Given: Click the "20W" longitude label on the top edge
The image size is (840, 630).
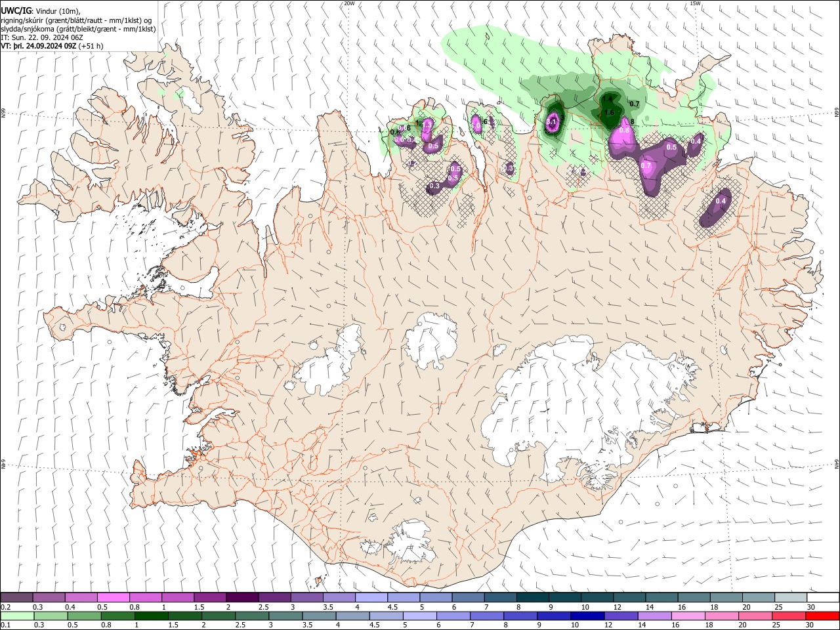Looking at the screenshot, I should (x=349, y=3).
